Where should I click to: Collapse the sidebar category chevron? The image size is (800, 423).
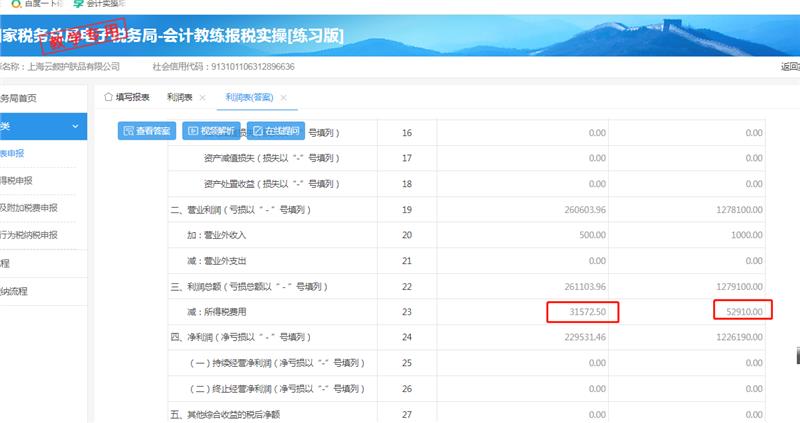coord(75,126)
